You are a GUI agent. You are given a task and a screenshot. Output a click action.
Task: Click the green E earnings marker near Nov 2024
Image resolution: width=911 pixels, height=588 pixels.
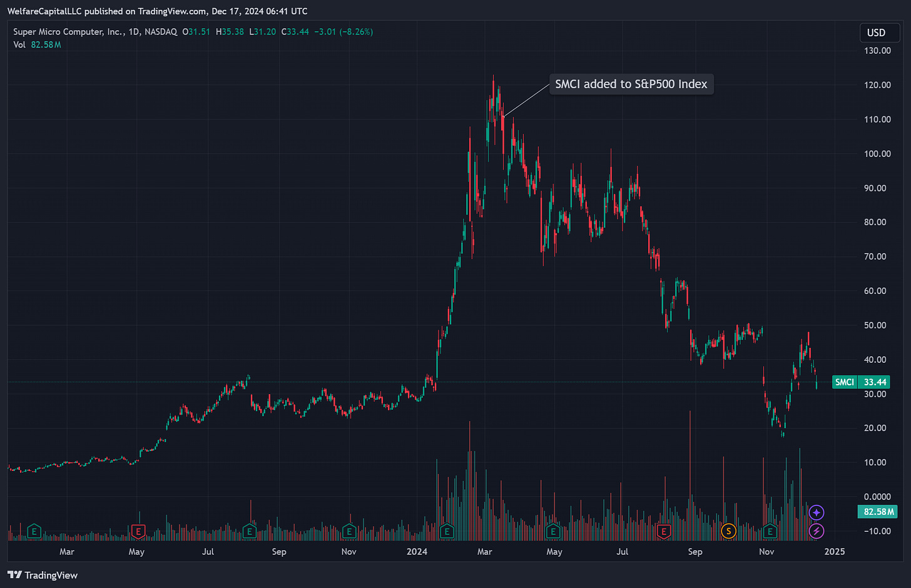(x=770, y=532)
